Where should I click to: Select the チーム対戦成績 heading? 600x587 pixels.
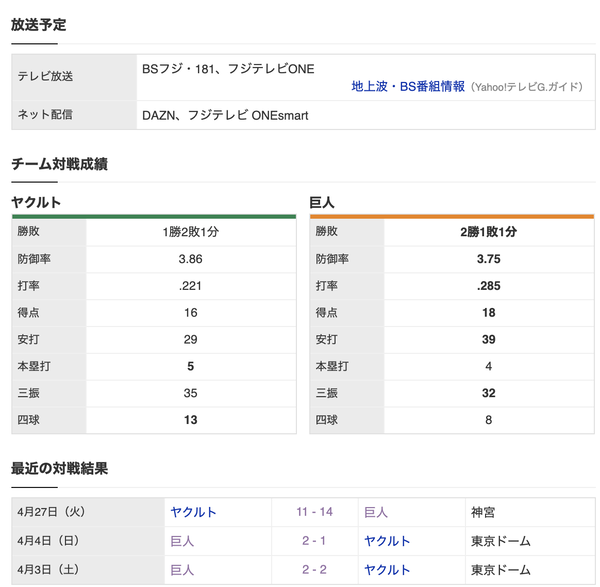point(60,164)
